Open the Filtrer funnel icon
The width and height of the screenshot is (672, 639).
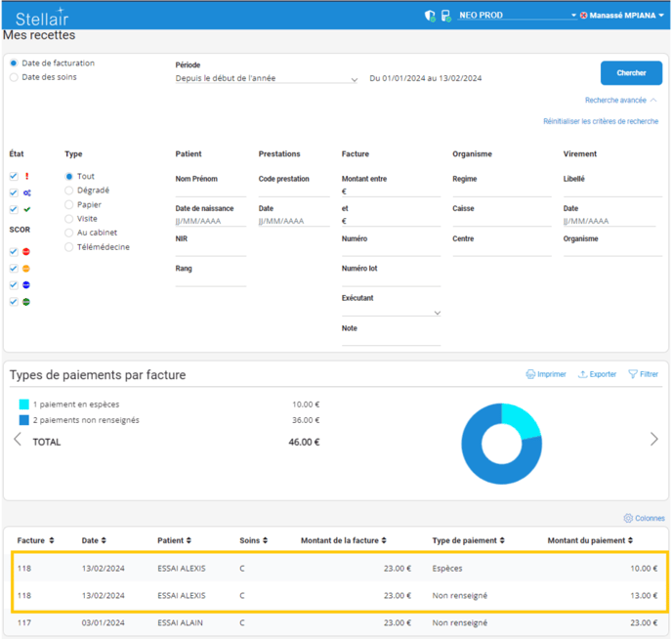coord(633,374)
